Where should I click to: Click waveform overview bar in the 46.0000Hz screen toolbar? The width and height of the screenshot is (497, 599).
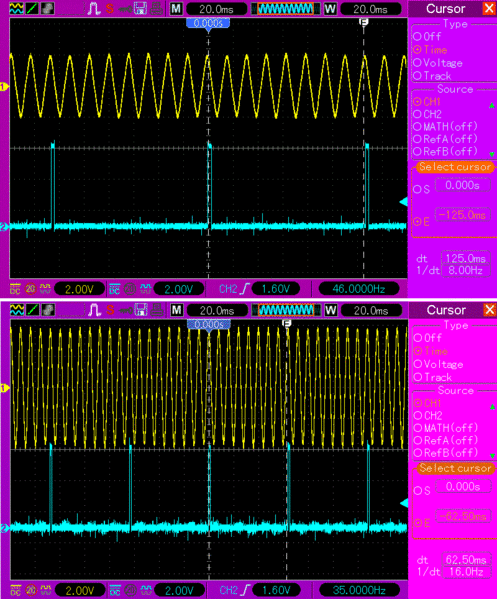click(285, 9)
